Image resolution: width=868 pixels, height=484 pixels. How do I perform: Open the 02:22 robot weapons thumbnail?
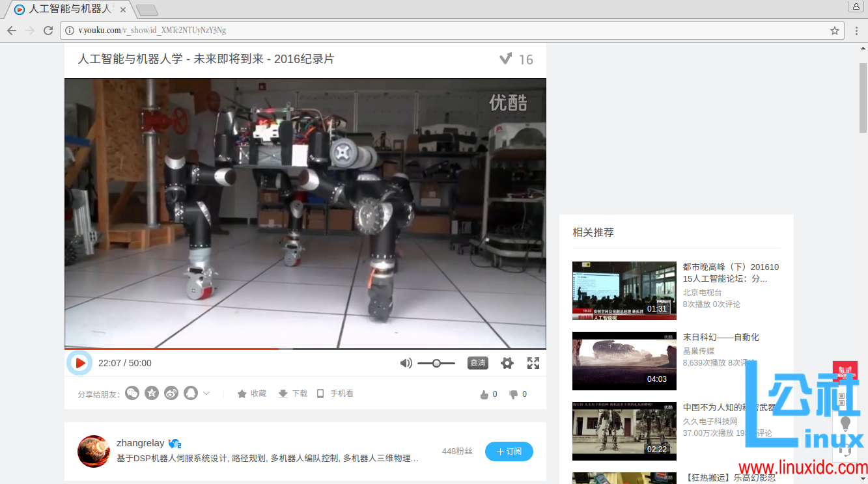pos(624,431)
